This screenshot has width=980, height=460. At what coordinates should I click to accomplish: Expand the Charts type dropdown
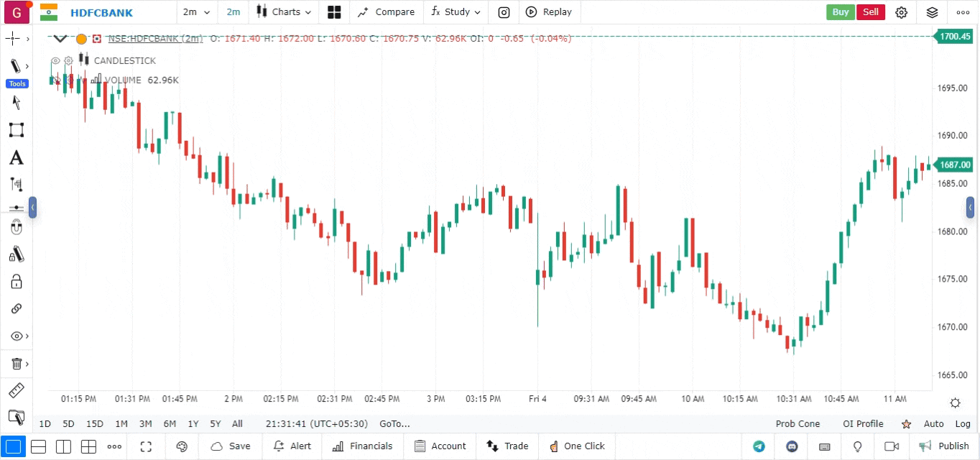tap(285, 12)
